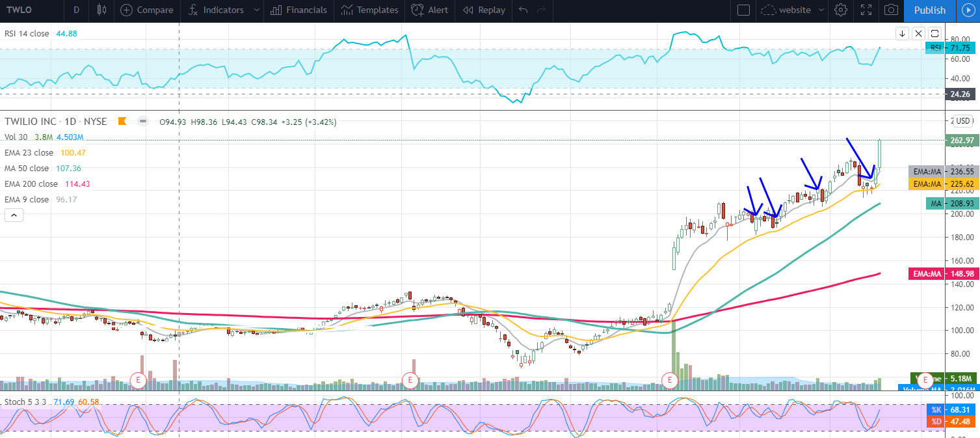The image size is (980, 438).
Task: Open the Indicators dialog
Action: 216,10
